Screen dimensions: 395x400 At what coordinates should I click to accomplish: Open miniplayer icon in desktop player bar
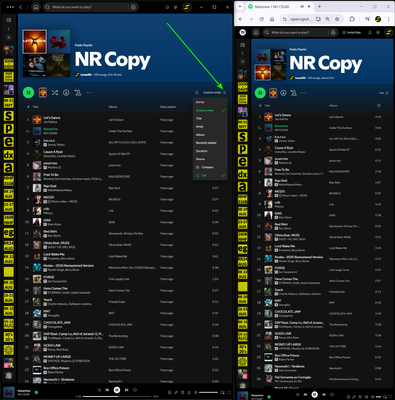(223, 392)
